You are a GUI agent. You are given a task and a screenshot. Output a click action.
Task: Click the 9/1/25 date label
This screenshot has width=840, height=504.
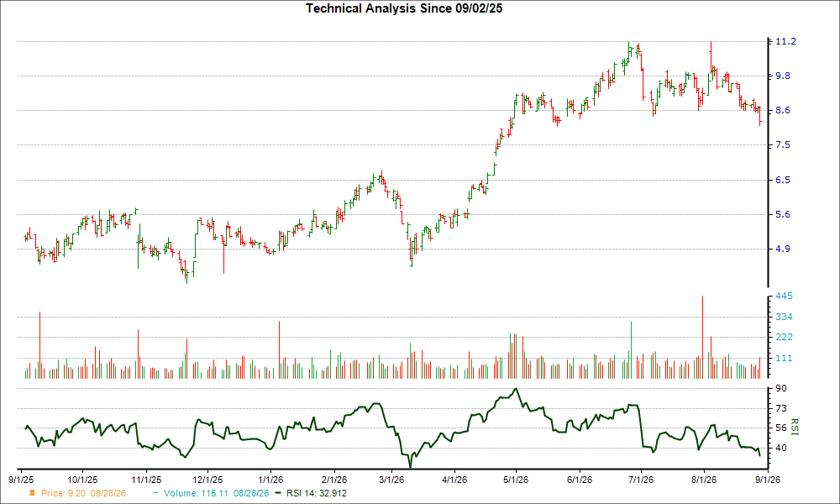(22, 480)
